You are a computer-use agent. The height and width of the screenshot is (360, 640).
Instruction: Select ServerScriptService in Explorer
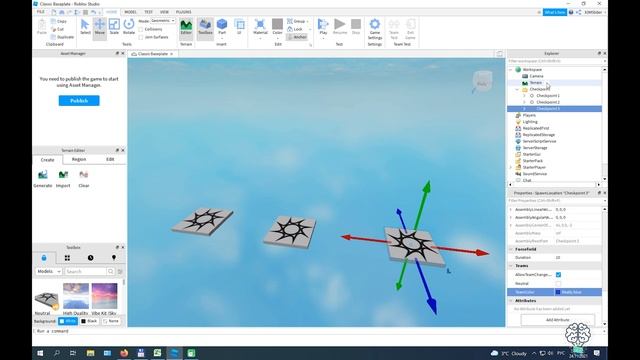pos(539,141)
